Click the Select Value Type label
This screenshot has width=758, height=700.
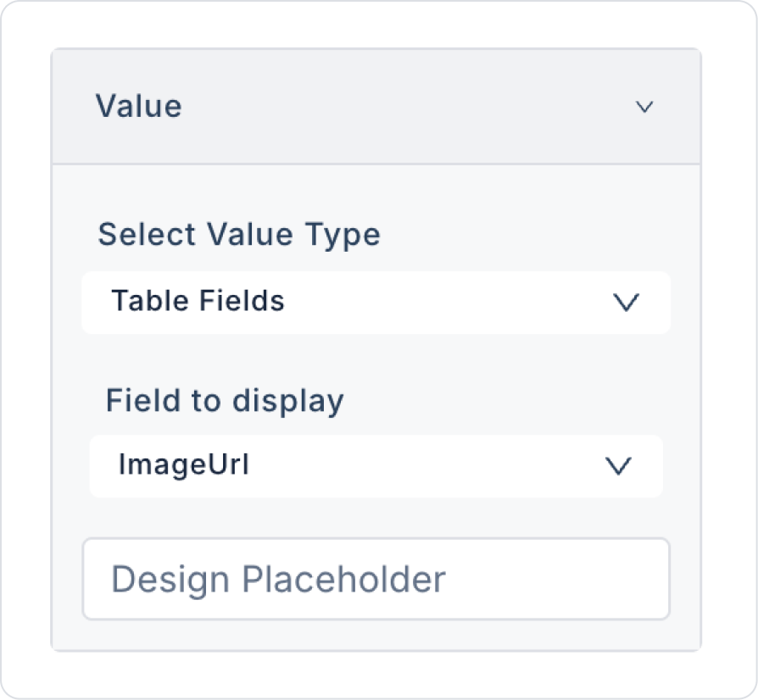(x=239, y=234)
